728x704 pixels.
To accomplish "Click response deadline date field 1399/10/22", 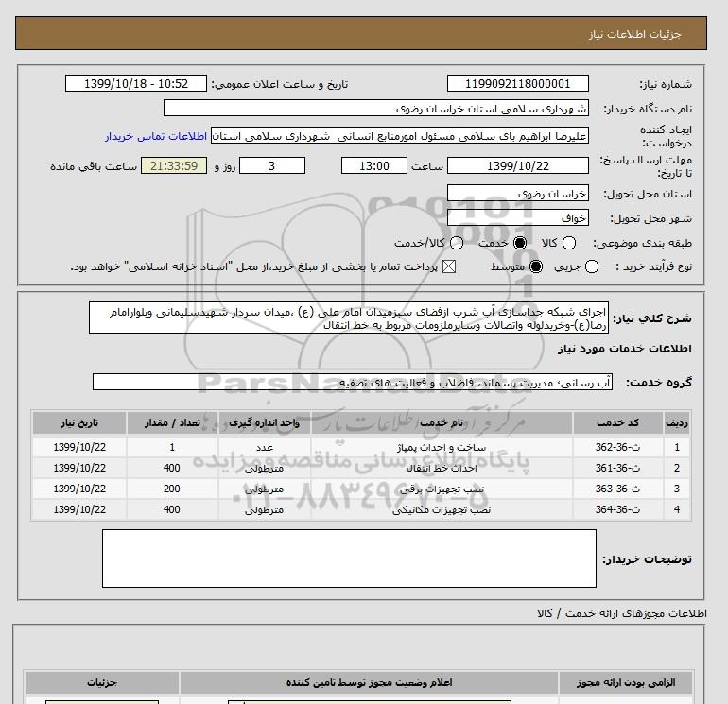I will tap(518, 165).
